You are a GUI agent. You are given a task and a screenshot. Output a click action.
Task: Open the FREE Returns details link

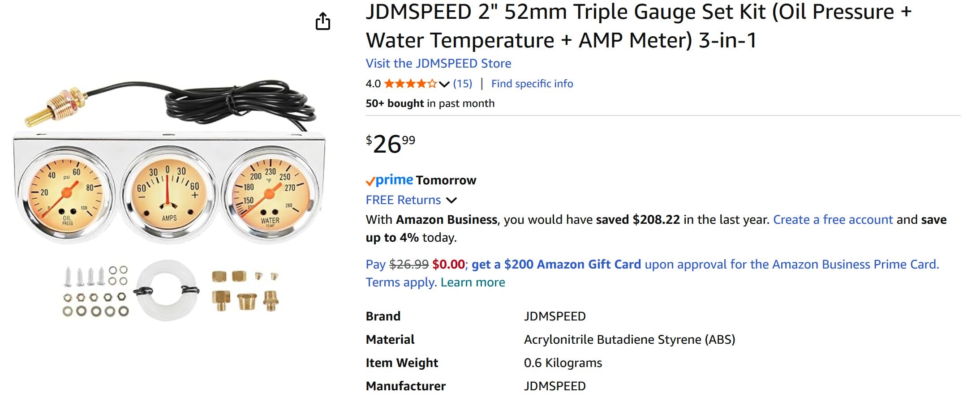tap(403, 200)
